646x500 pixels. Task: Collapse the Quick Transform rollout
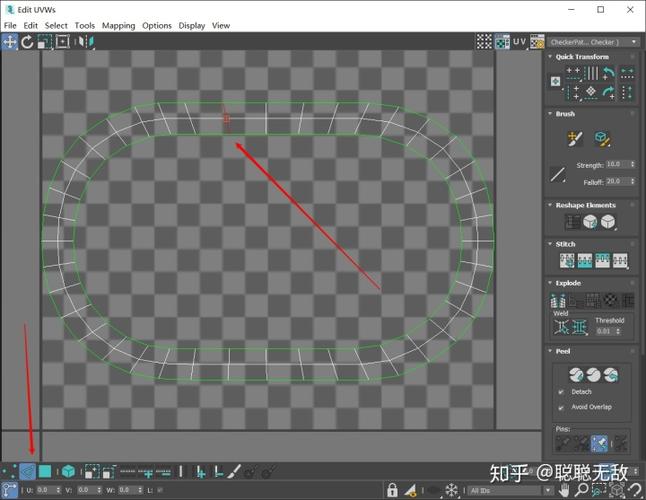click(x=550, y=56)
